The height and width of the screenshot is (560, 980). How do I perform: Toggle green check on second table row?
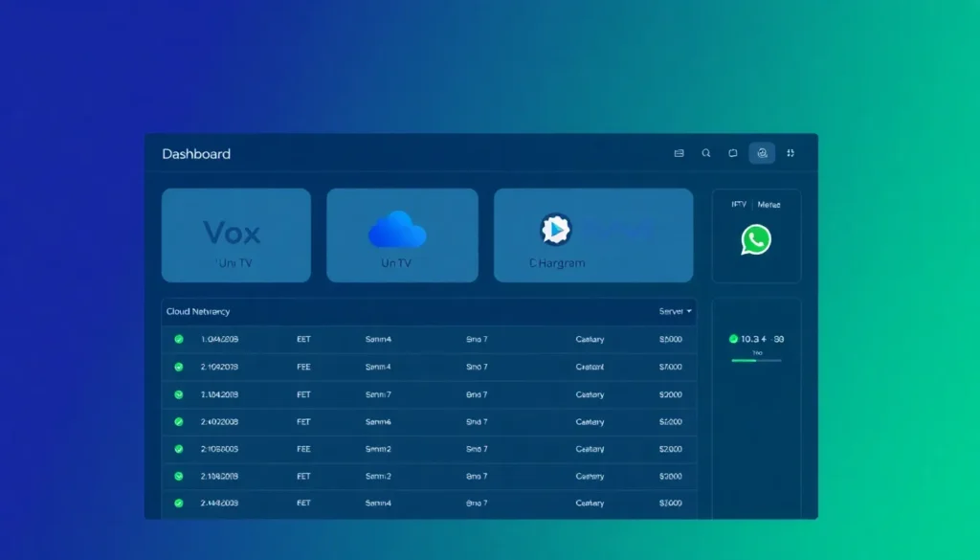[178, 367]
